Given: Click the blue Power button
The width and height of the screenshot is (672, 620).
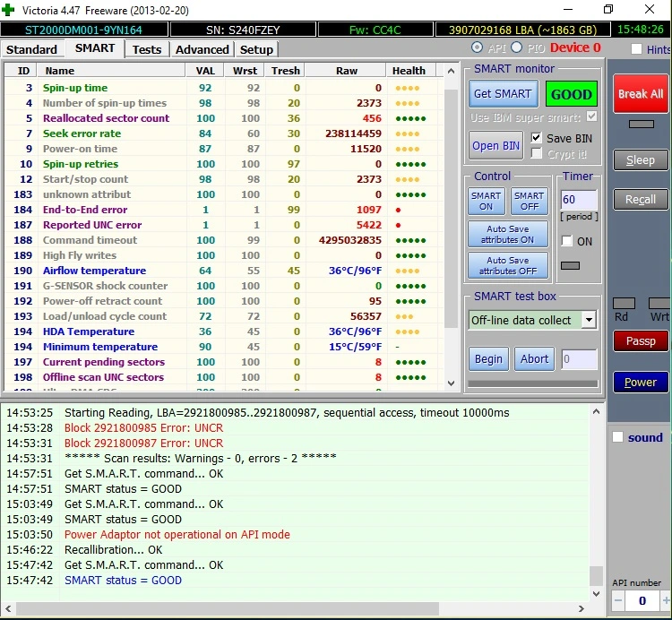Looking at the screenshot, I should [x=641, y=383].
